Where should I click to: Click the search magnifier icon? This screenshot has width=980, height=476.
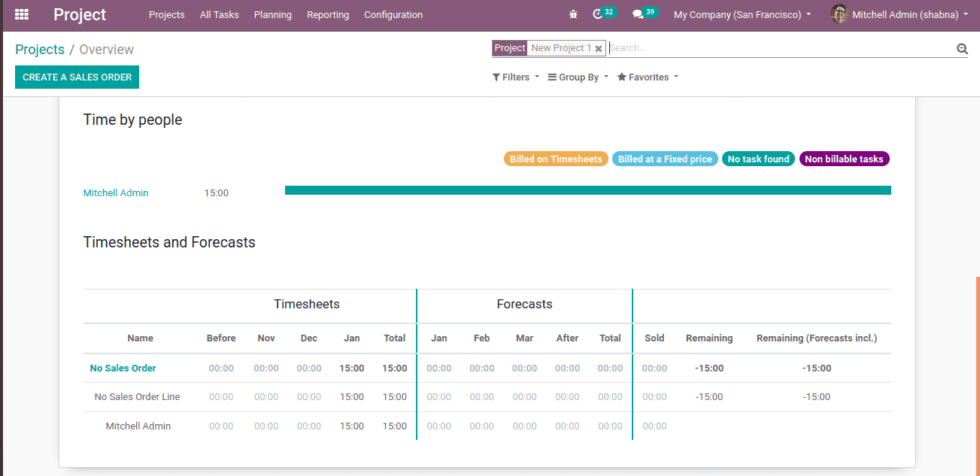tap(962, 49)
